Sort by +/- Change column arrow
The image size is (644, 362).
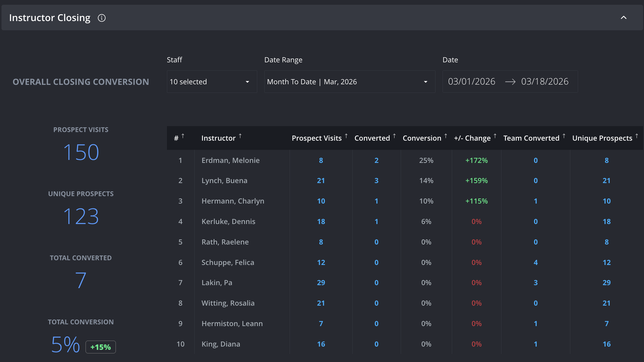pyautogui.click(x=495, y=136)
